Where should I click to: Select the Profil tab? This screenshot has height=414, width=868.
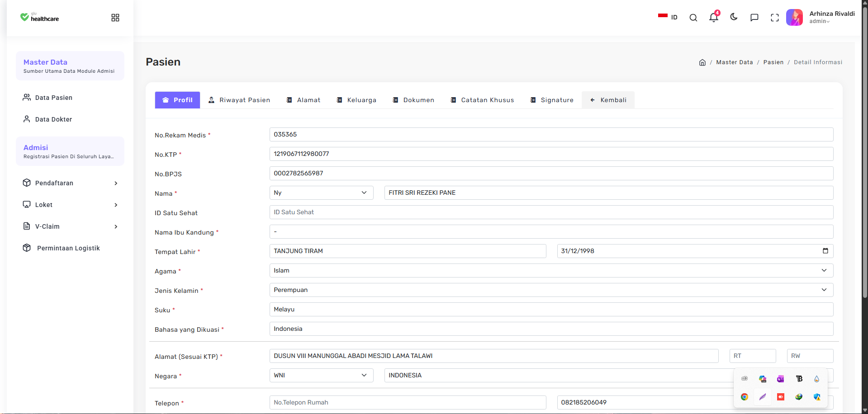click(177, 100)
